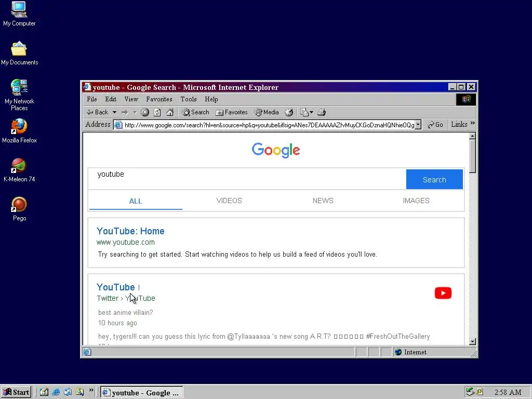This screenshot has width=532, height=399.
Task: Expand the Address bar URL dropdown
Action: click(418, 125)
